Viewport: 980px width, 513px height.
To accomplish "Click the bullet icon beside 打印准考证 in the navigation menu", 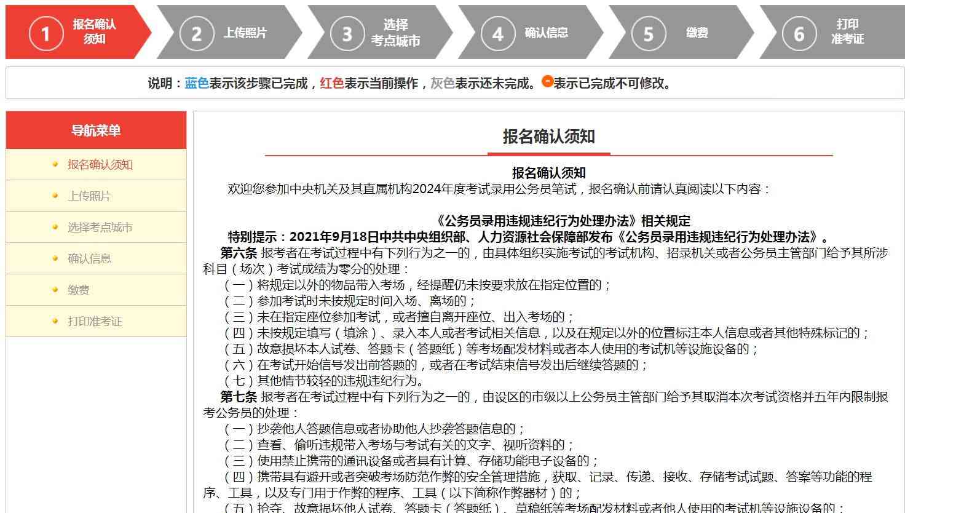I will [55, 321].
